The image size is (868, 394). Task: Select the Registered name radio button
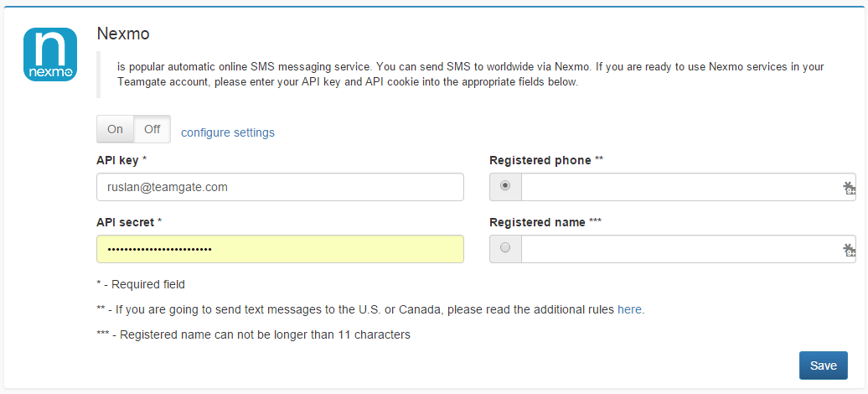tap(505, 247)
